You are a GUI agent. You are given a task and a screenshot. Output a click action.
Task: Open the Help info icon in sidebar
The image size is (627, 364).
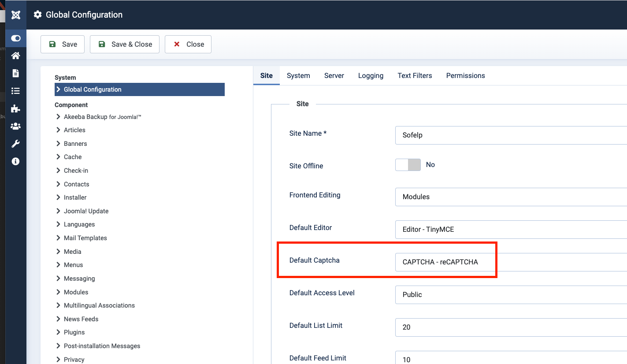[16, 161]
